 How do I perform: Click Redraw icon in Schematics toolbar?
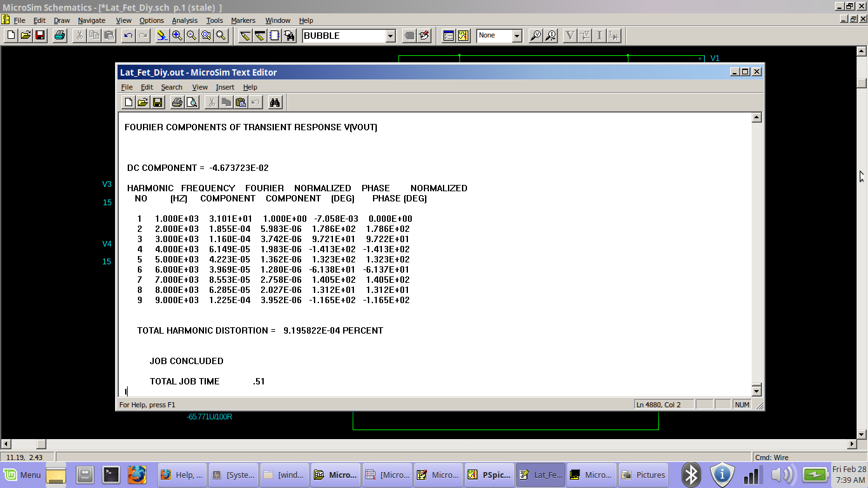click(163, 36)
